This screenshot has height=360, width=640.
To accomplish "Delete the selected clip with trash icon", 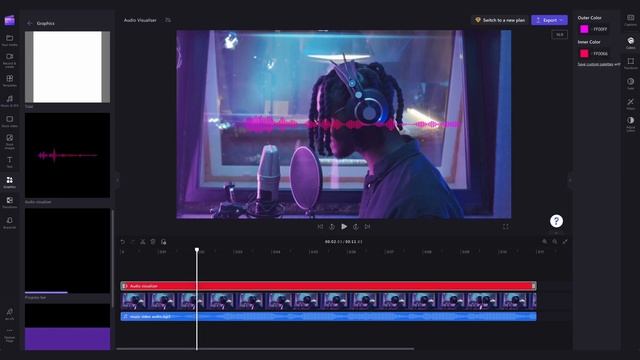I will (153, 242).
